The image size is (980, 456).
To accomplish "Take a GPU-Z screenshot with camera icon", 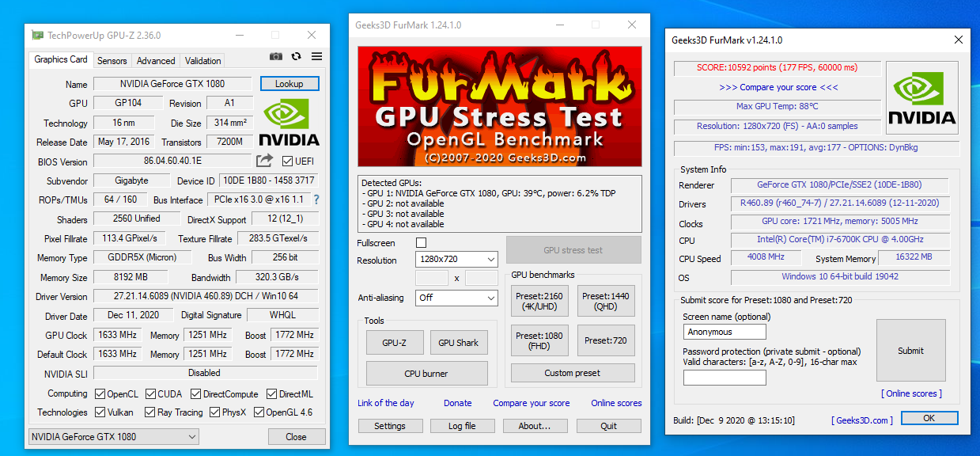I will click(x=275, y=56).
